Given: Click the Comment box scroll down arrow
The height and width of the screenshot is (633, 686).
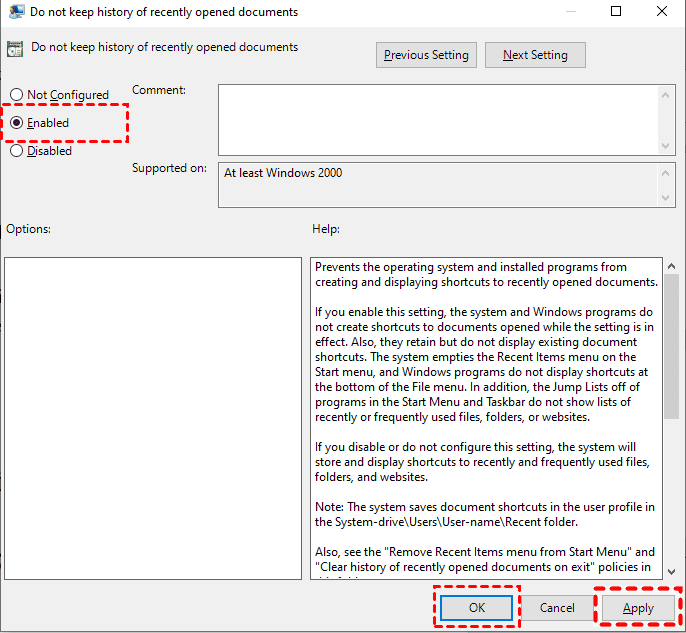Looking at the screenshot, I should (x=665, y=146).
